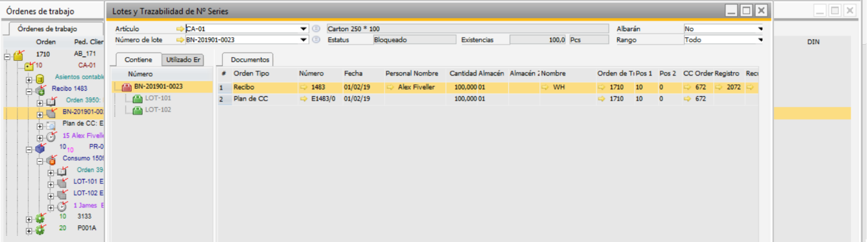Click the DIN column header in background window
The width and height of the screenshot is (868, 242).
[814, 42]
